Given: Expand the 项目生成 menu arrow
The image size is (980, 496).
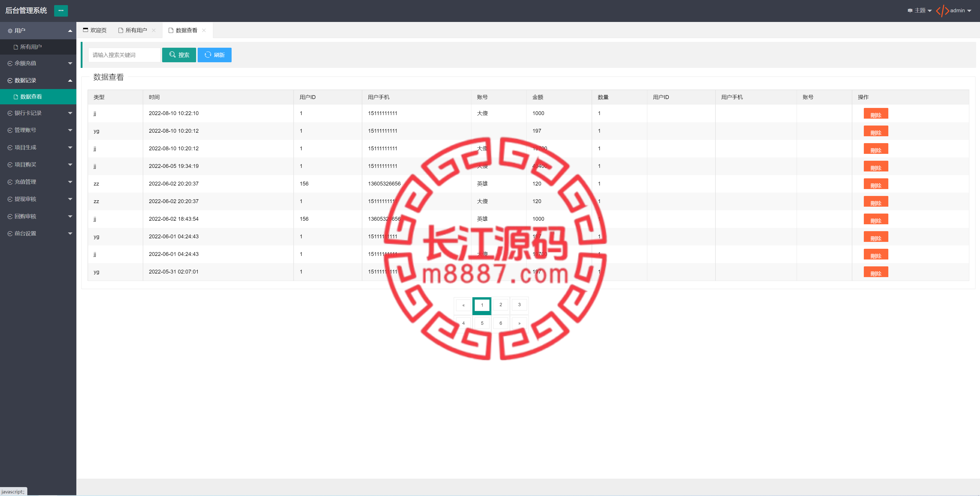Looking at the screenshot, I should click(x=70, y=147).
